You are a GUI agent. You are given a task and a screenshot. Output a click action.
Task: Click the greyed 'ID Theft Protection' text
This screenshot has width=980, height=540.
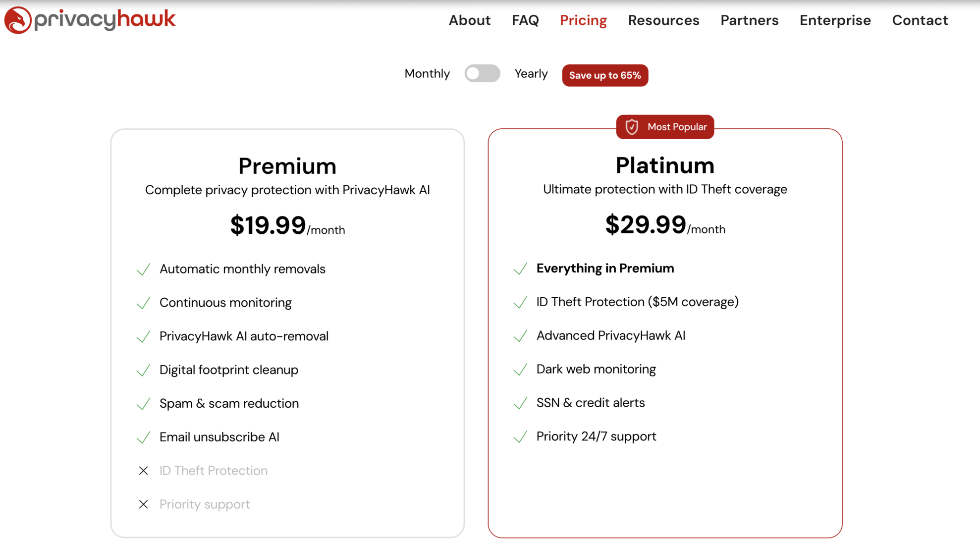coord(214,471)
